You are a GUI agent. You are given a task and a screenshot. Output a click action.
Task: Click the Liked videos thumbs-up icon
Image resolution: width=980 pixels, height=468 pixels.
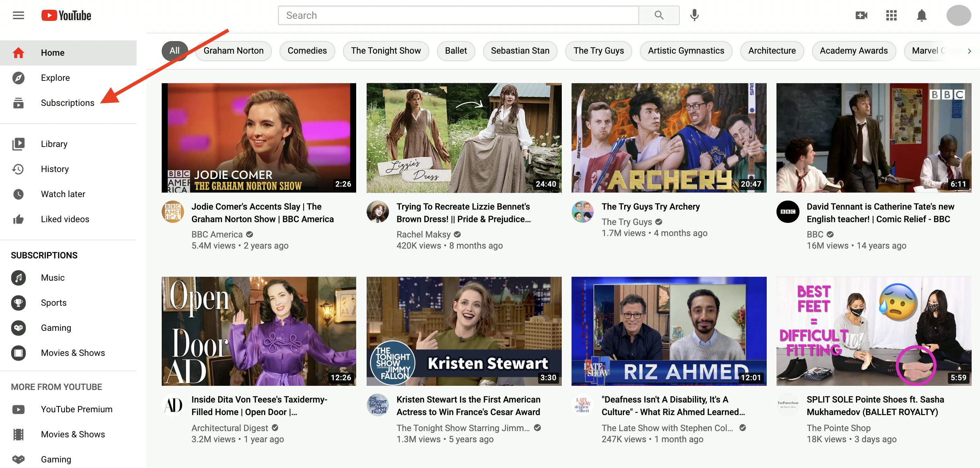click(x=18, y=219)
